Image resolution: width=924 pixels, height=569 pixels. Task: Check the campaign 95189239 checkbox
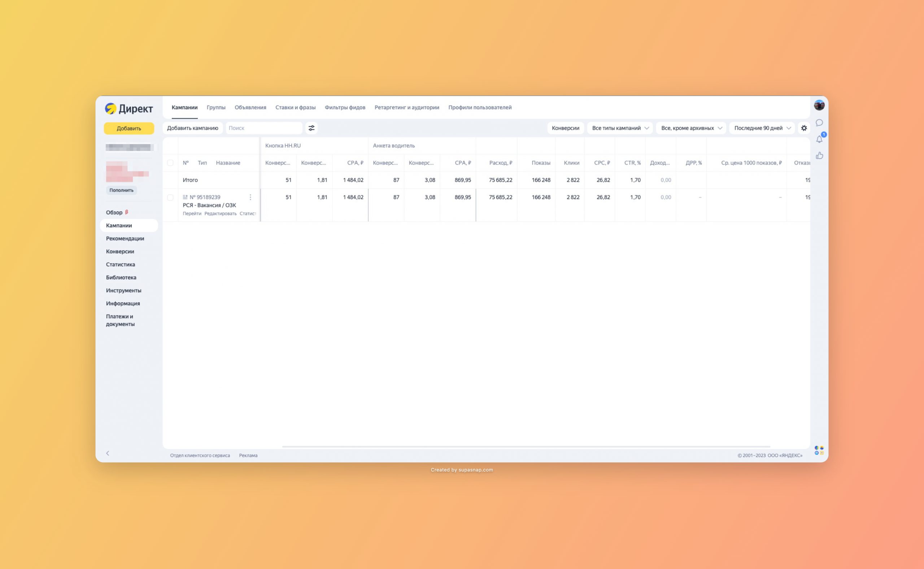[x=170, y=197]
